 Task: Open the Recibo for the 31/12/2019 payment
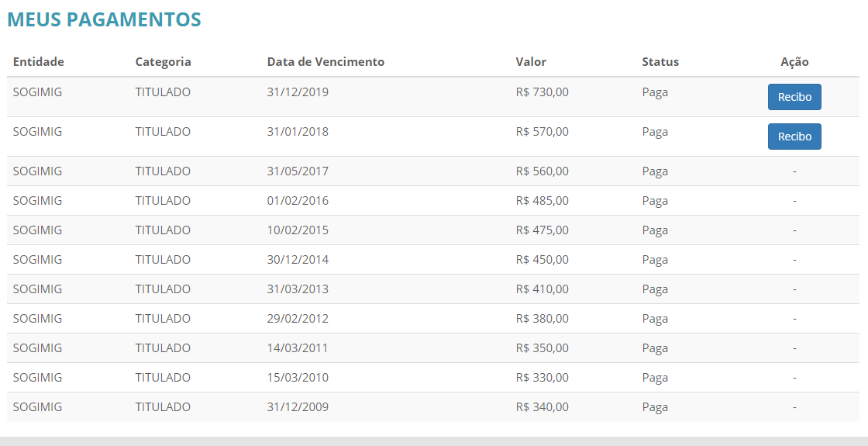pyautogui.click(x=794, y=97)
